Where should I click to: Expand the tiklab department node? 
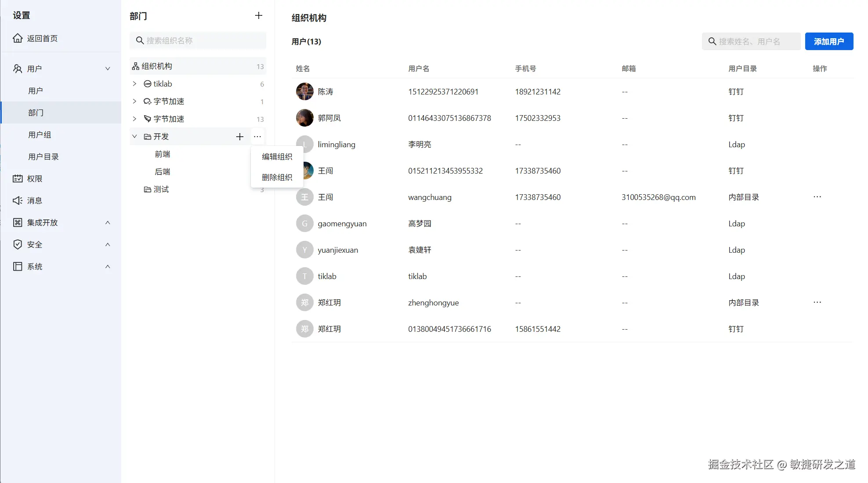(135, 84)
